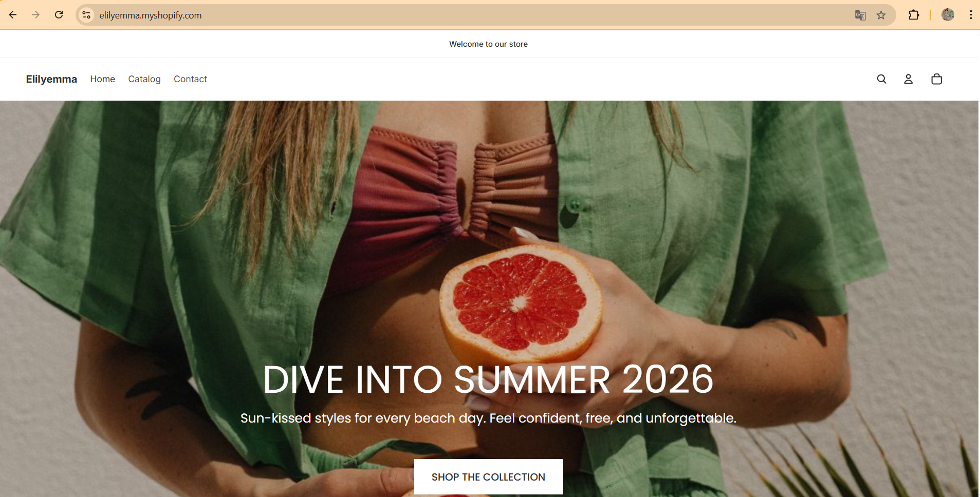Go forward with browser forward arrow
Image resolution: width=980 pixels, height=497 pixels.
[x=35, y=15]
